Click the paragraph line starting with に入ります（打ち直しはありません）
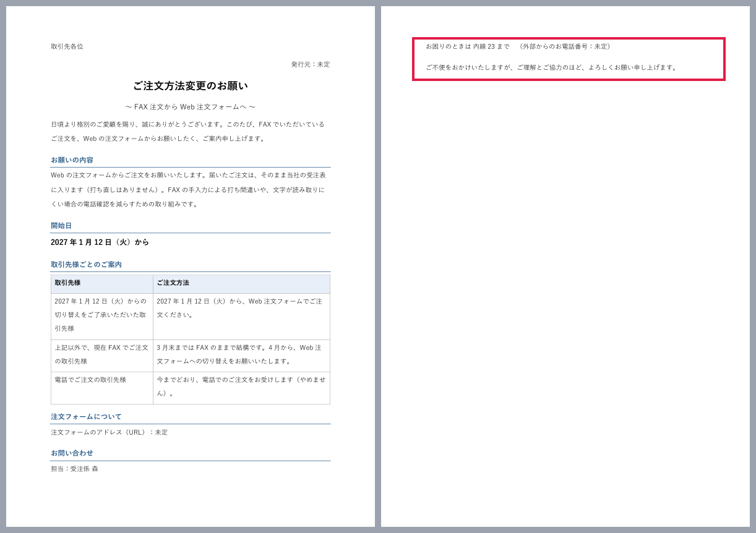This screenshot has width=756, height=533. coord(188,190)
